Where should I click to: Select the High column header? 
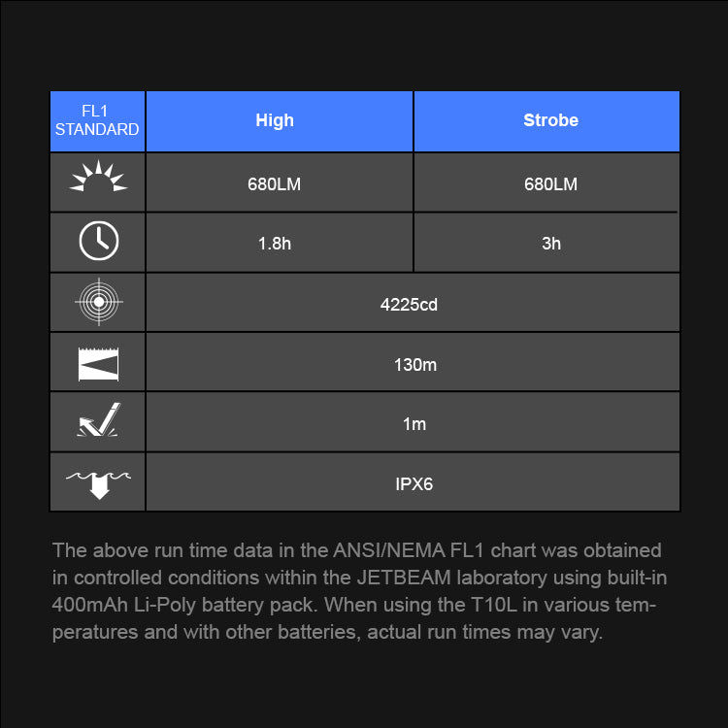pyautogui.click(x=275, y=121)
